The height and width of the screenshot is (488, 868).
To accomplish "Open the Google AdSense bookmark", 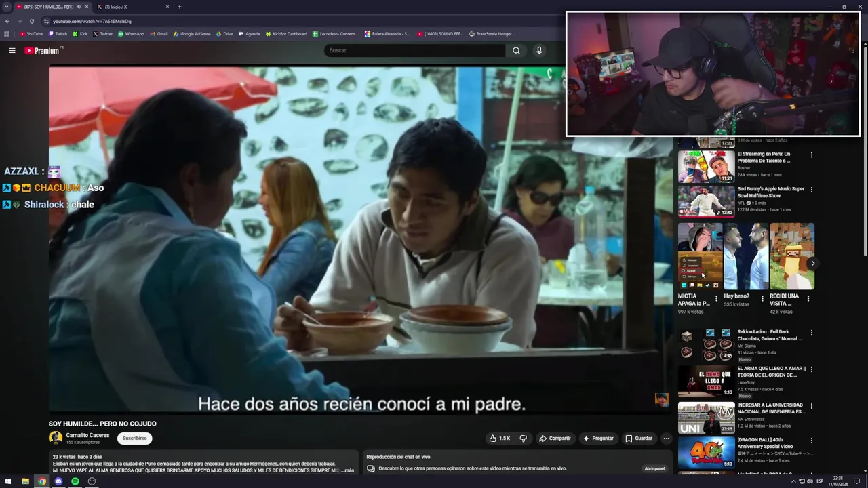I will [x=192, y=33].
